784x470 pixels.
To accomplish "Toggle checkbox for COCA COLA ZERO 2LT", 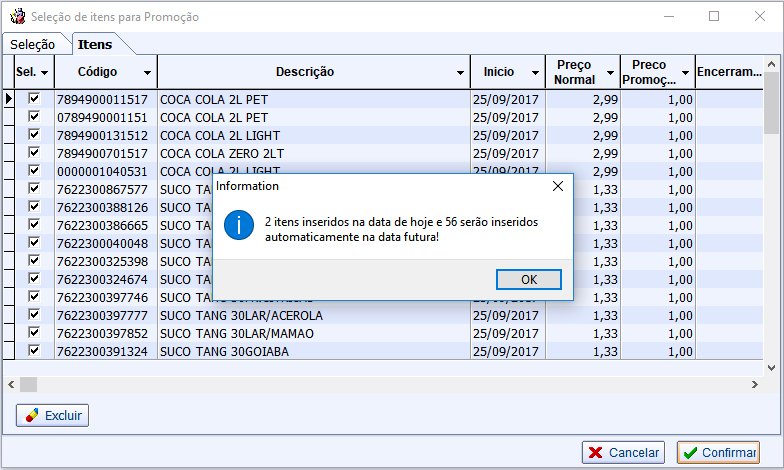I will [x=34, y=153].
